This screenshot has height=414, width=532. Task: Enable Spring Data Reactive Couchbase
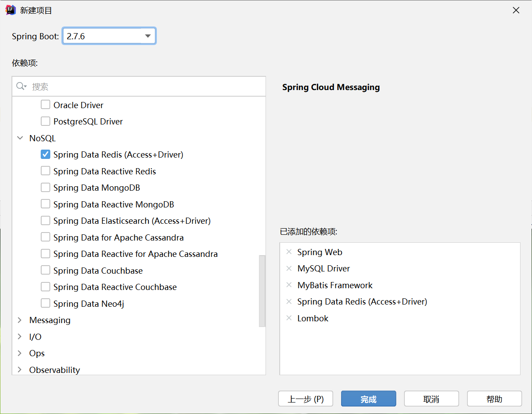[x=46, y=287]
